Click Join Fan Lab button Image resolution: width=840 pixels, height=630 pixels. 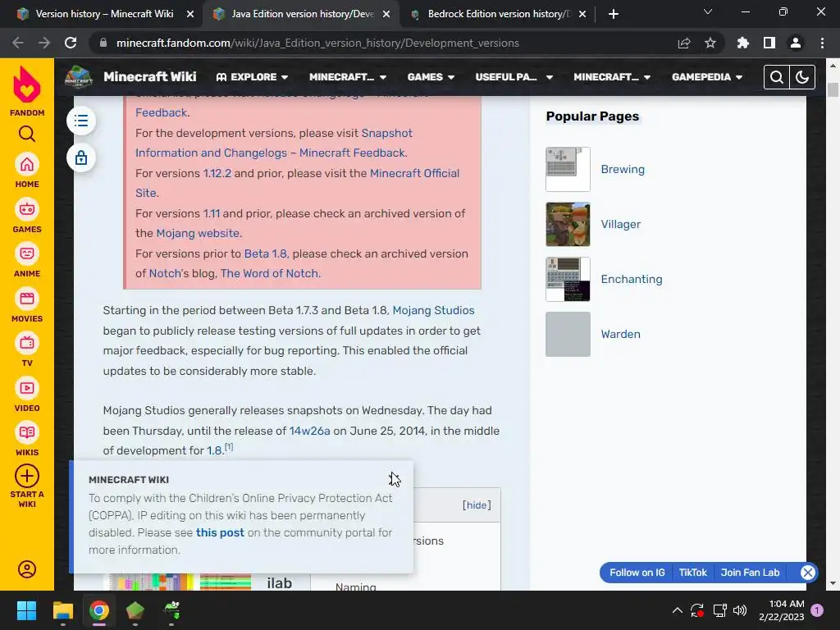[x=750, y=573]
